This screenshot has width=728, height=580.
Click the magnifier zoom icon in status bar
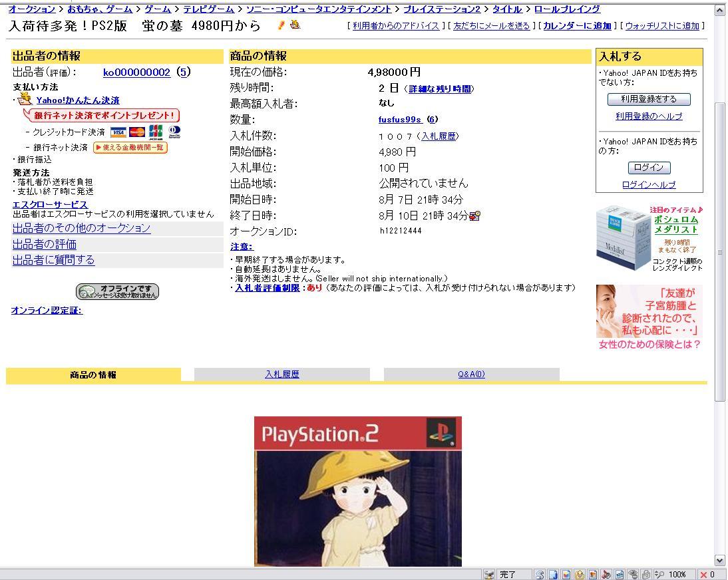click(659, 575)
